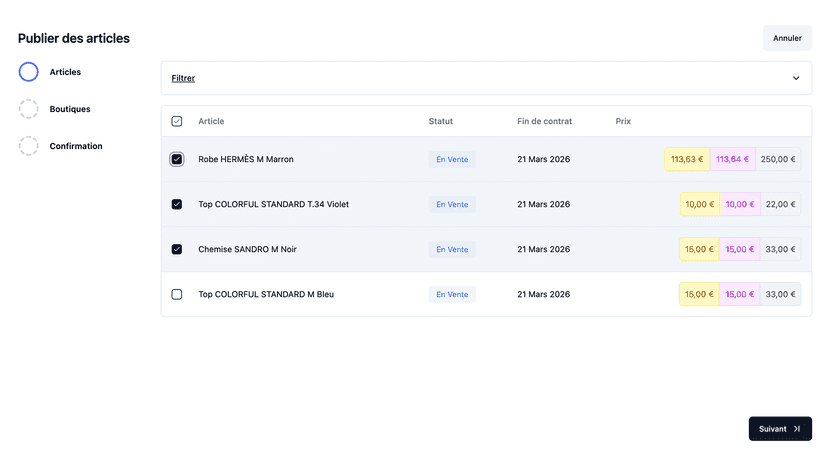828x466 pixels.
Task: Click the En Vente badge for Robe HERMÈS
Action: 452,159
